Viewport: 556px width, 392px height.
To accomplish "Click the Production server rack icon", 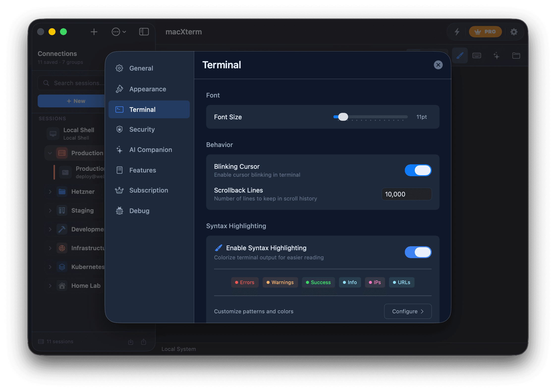I will click(x=62, y=153).
